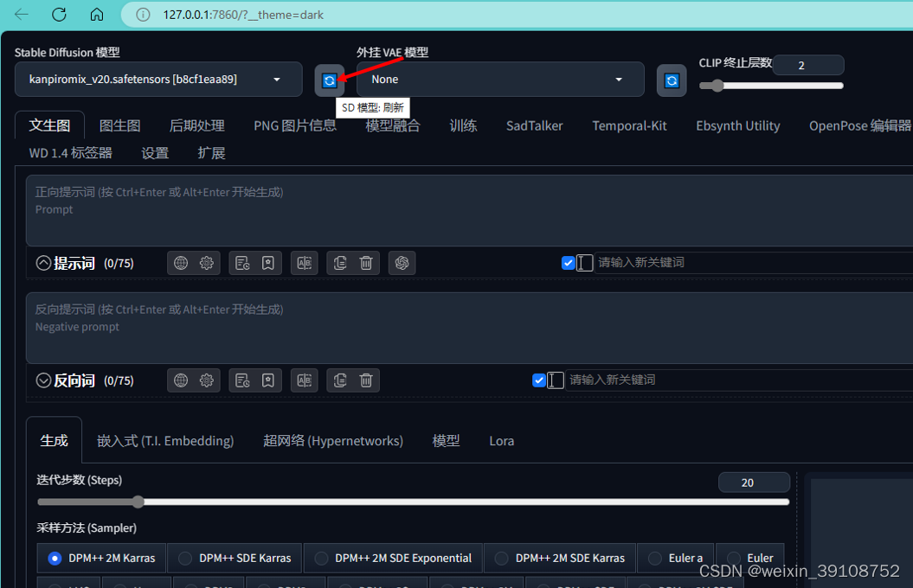Image resolution: width=913 pixels, height=588 pixels.
Task: Toggle the checkbox beside 提示词 keyword input
Action: point(569,263)
